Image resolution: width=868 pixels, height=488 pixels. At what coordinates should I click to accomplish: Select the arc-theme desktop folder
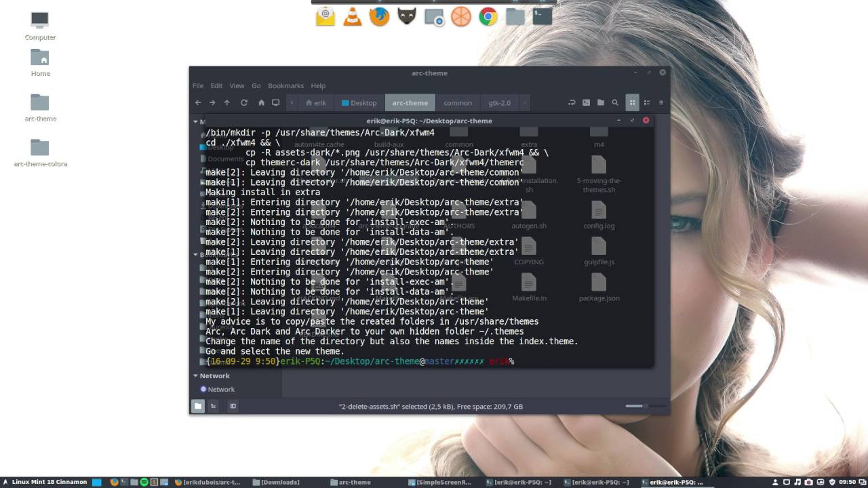click(40, 108)
